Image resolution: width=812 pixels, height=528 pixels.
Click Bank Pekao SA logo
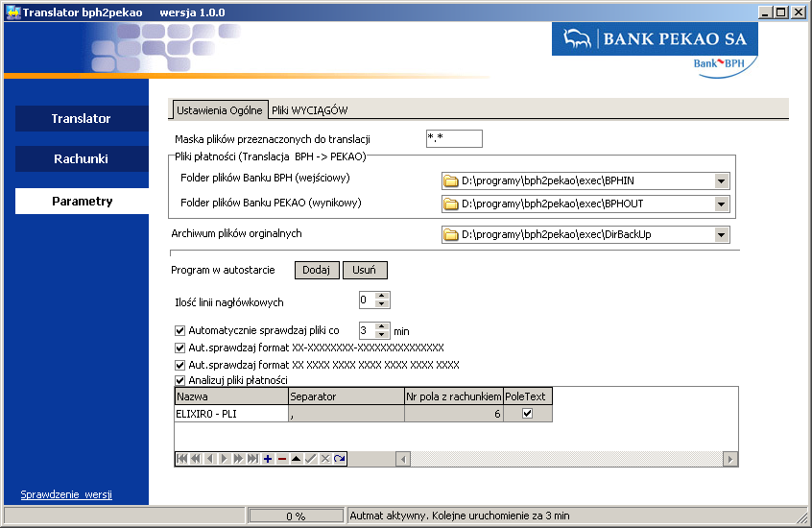(x=655, y=38)
